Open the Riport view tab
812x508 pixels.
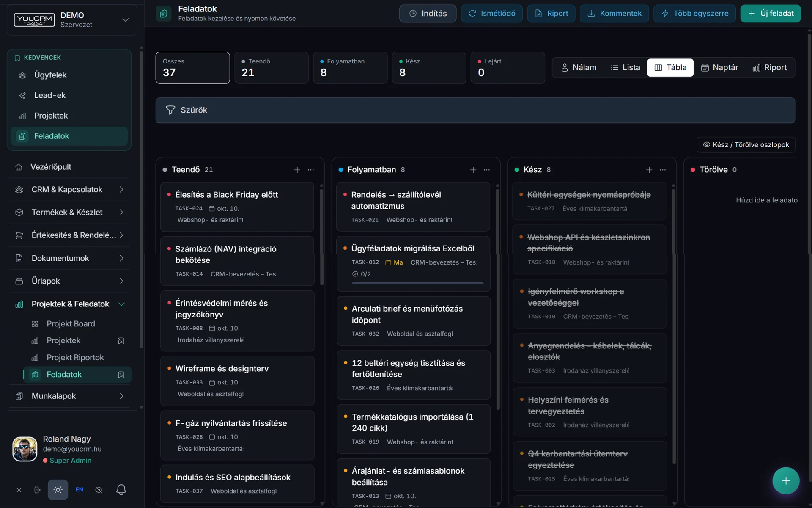tap(769, 68)
